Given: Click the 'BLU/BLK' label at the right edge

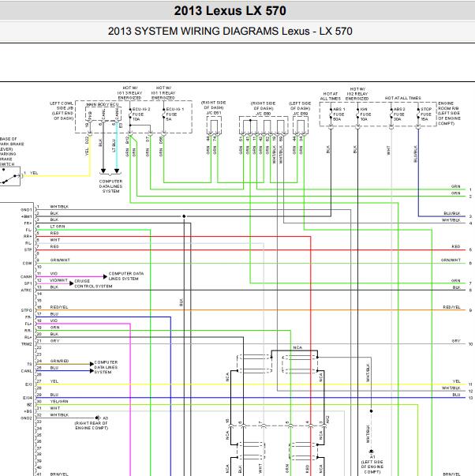Looking at the screenshot, I should [452, 213].
